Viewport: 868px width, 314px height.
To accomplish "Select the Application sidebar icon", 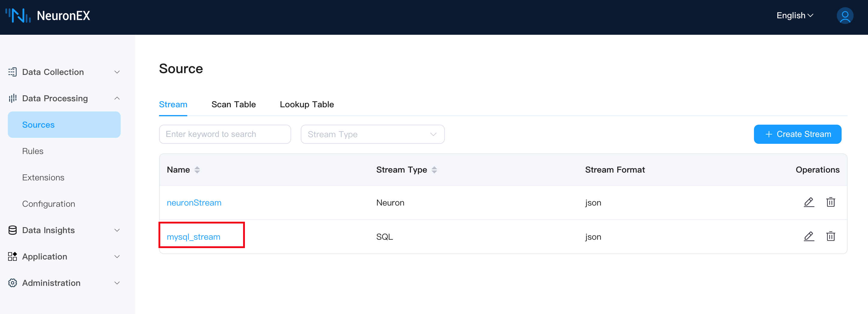I will point(12,256).
